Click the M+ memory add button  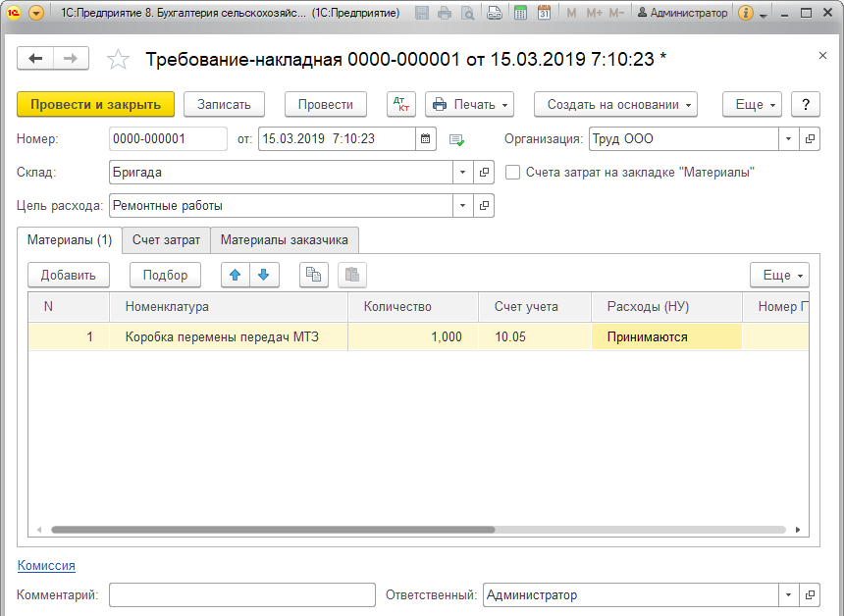tap(595, 13)
